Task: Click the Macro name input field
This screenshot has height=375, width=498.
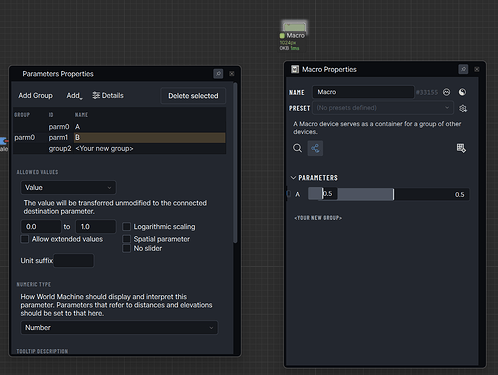Action: click(x=363, y=92)
